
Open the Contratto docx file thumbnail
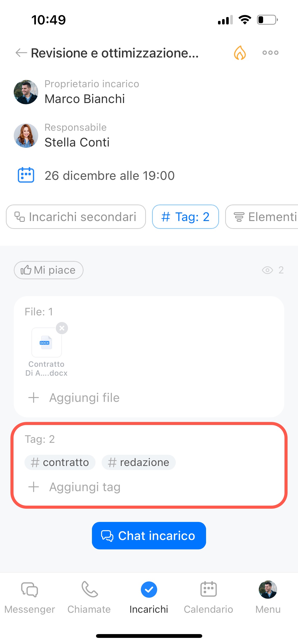pyautogui.click(x=46, y=343)
